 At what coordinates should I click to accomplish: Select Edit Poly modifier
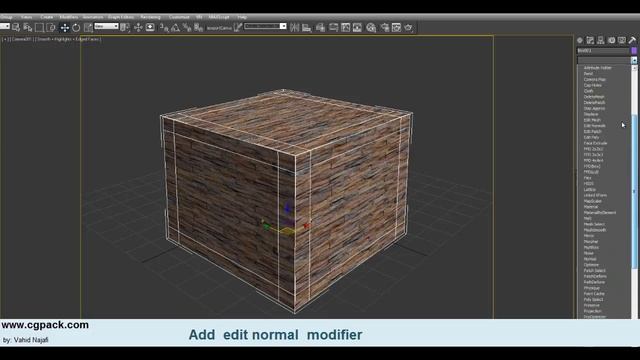pyautogui.click(x=591, y=138)
